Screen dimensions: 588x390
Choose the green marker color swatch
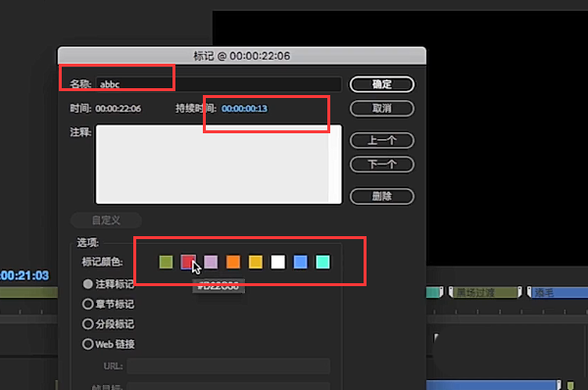click(166, 262)
